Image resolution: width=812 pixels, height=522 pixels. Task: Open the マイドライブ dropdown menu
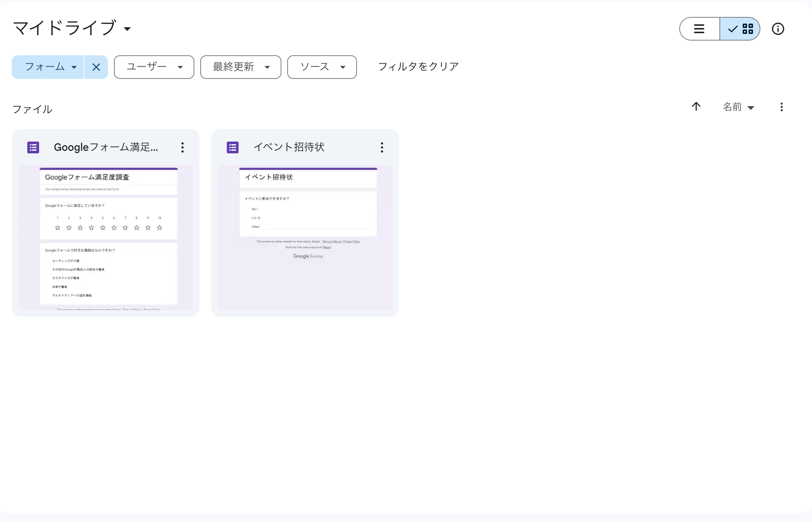coord(72,28)
